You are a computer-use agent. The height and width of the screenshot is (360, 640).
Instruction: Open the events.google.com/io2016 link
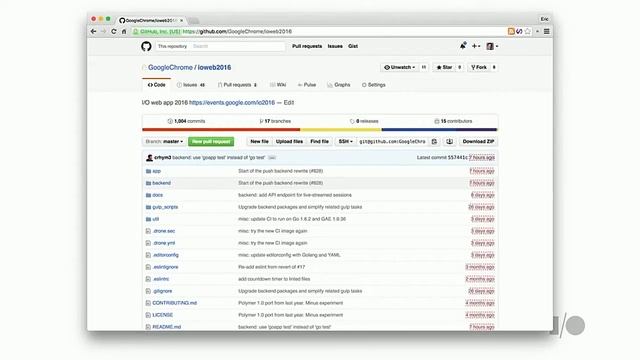(x=232, y=103)
